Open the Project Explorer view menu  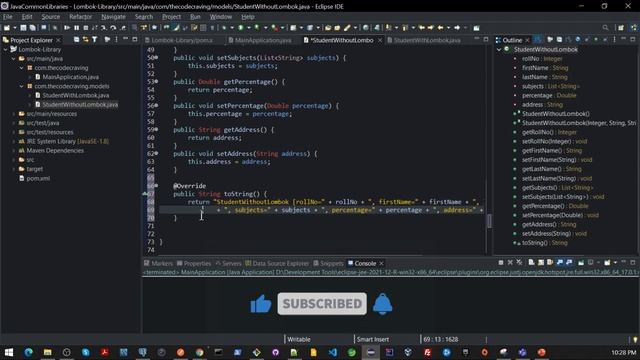click(116, 40)
